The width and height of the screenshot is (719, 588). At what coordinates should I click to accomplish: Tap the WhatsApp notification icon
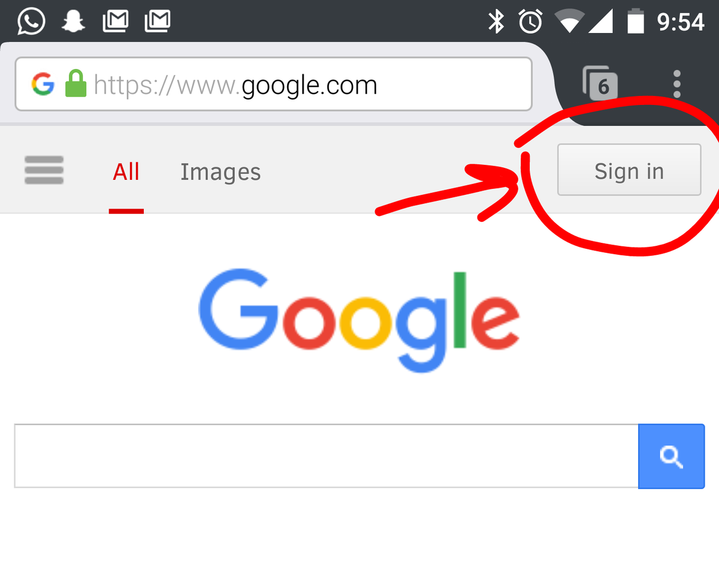31,22
